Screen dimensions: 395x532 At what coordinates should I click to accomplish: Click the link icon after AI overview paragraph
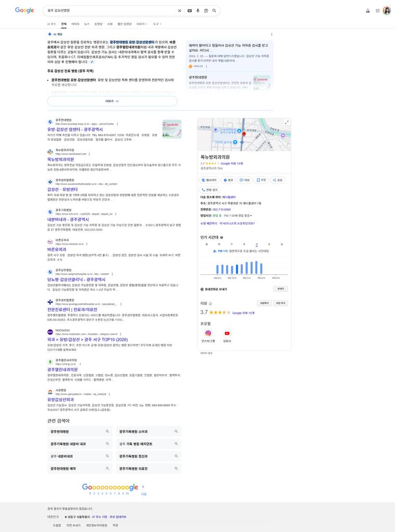[92, 62]
